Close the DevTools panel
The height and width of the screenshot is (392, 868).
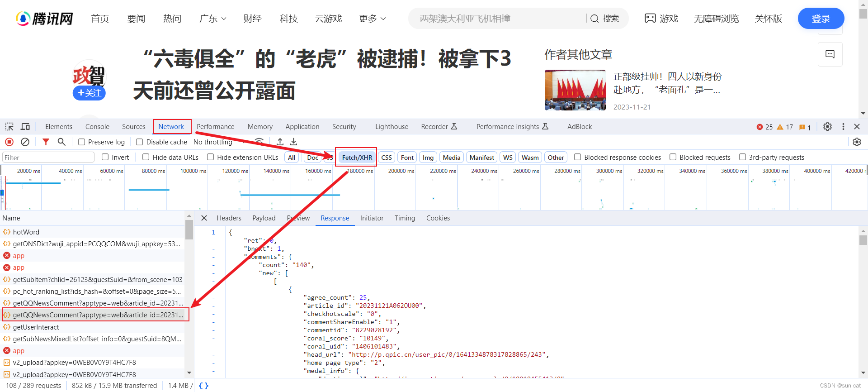(857, 127)
